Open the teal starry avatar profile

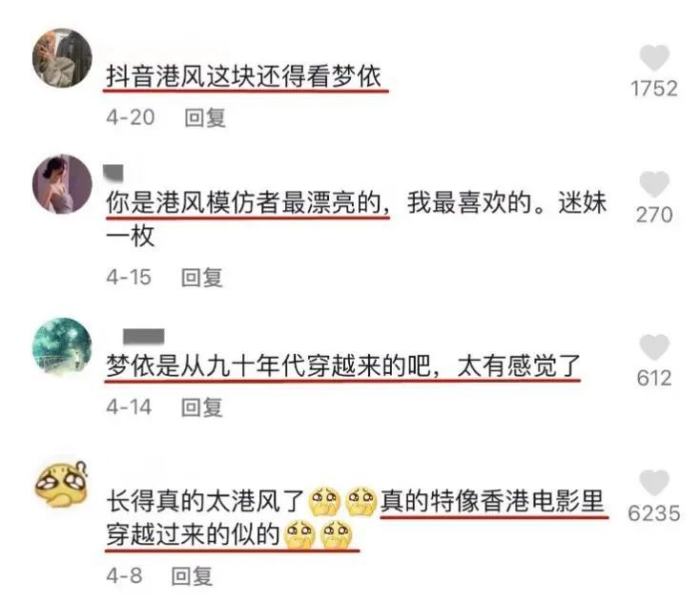[x=63, y=347]
